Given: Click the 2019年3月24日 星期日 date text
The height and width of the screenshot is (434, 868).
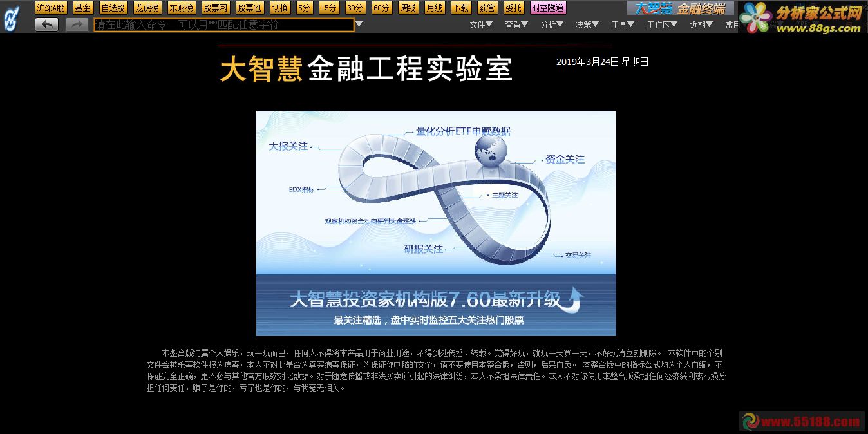Looking at the screenshot, I should pyautogui.click(x=602, y=62).
